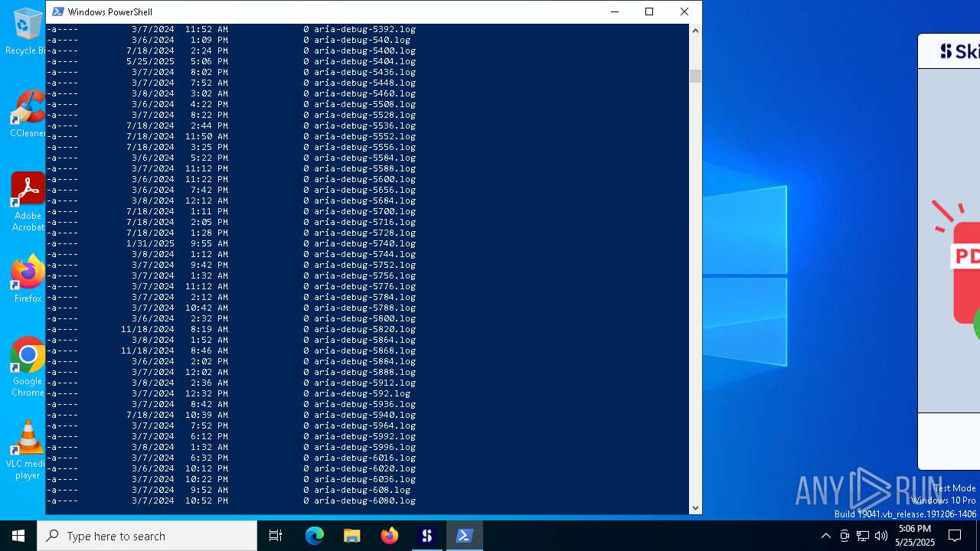Open the volume control tray icon

[x=881, y=536]
